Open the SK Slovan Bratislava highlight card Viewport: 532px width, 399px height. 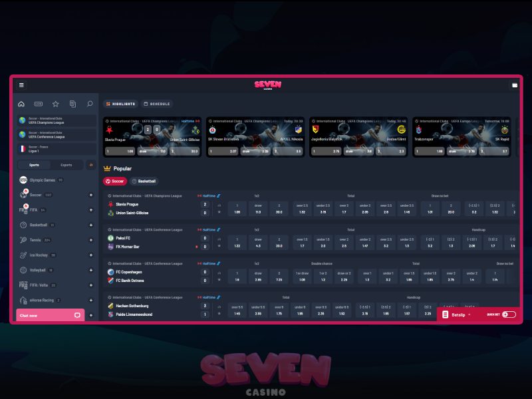[x=255, y=137]
